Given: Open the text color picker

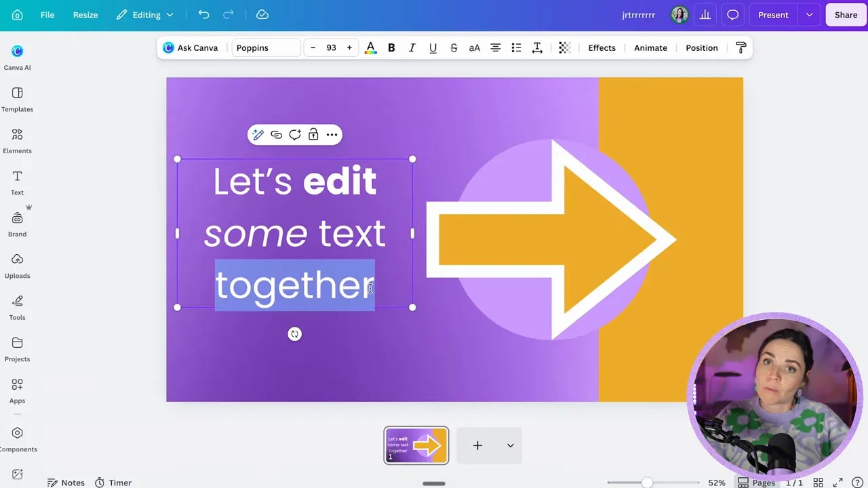Looking at the screenshot, I should 370,47.
